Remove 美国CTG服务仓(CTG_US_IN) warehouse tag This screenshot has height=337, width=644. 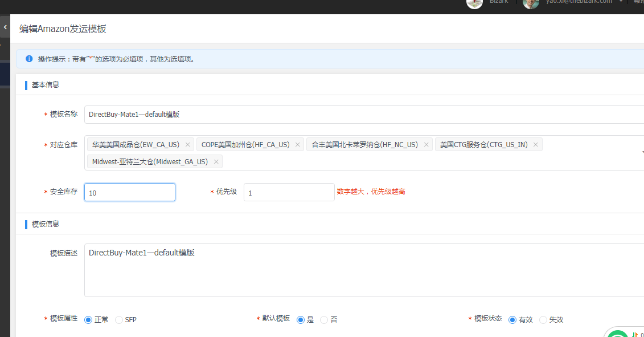(536, 144)
